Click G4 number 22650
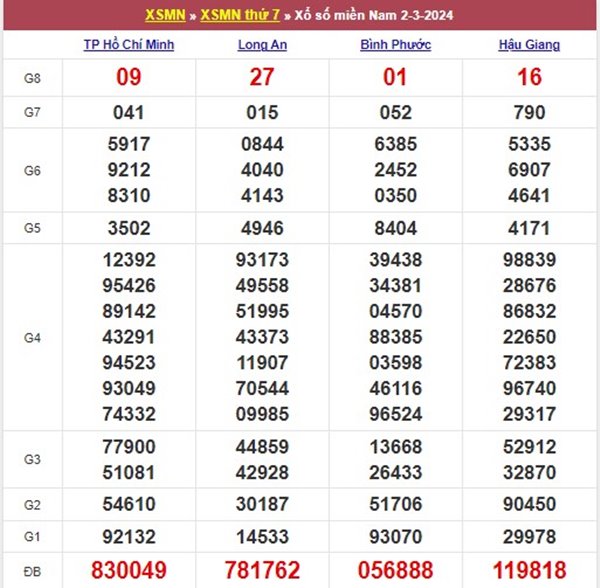This screenshot has height=588, width=600. point(529,337)
